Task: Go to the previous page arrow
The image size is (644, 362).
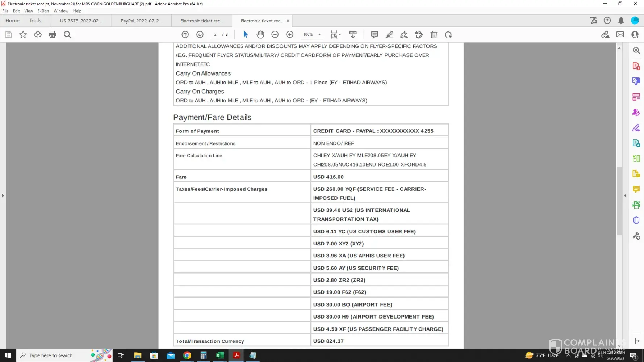Action: (x=185, y=35)
